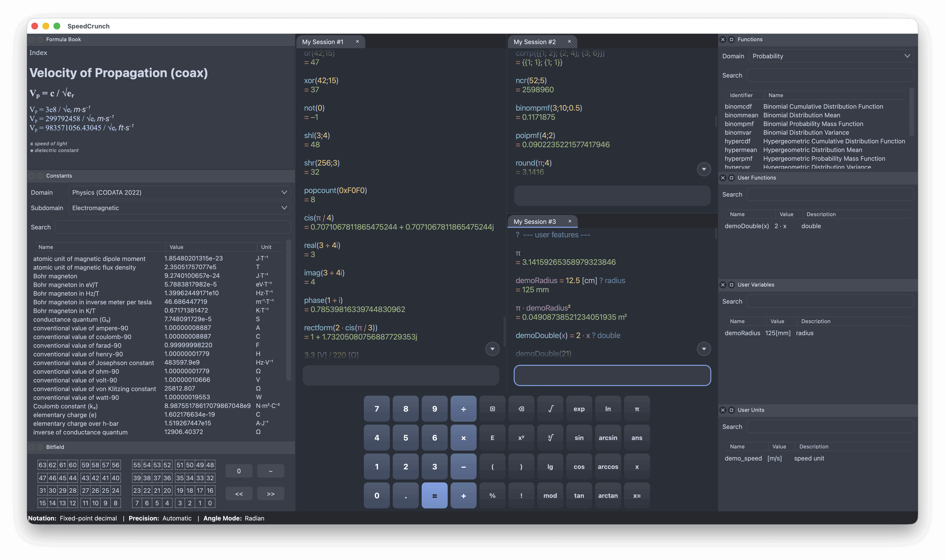The image size is (945, 560).
Task: Open Constants Domain Physics dropdown
Action: (179, 193)
